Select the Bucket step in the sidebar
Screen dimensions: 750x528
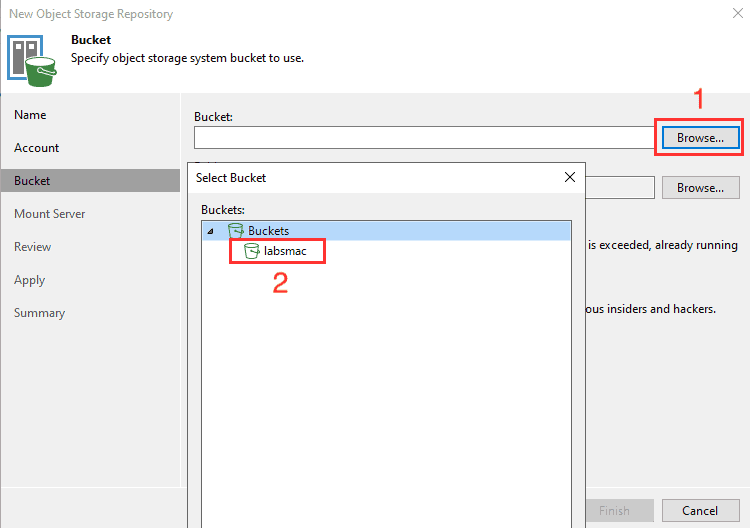pos(32,181)
